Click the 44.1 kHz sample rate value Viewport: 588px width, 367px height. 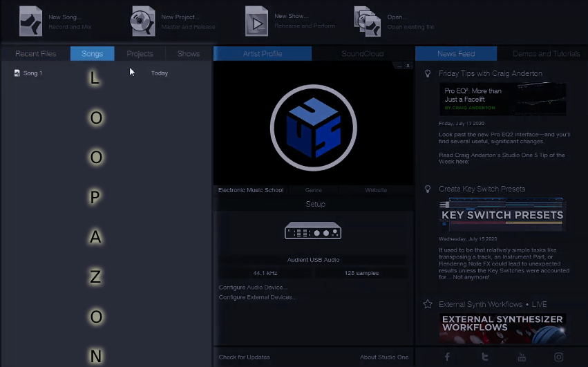point(265,273)
